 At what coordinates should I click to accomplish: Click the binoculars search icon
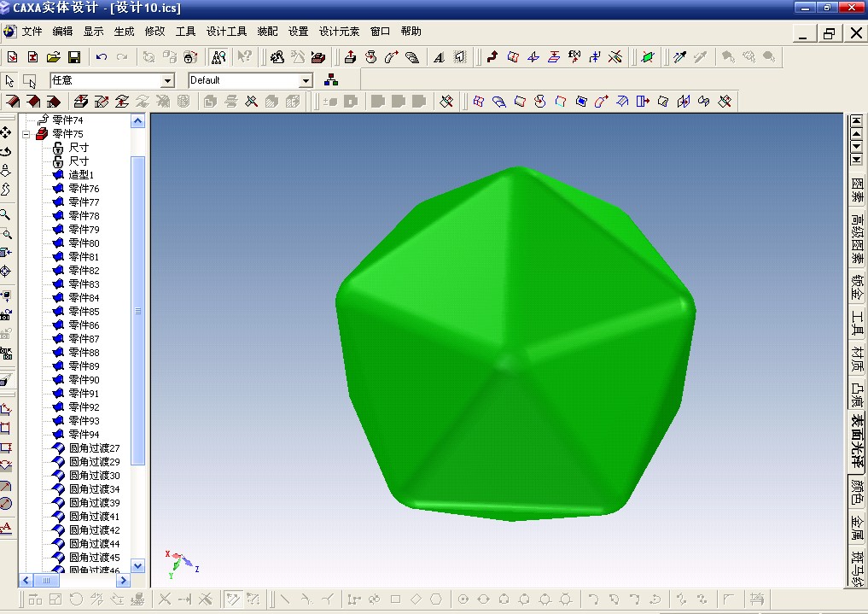pos(219,56)
